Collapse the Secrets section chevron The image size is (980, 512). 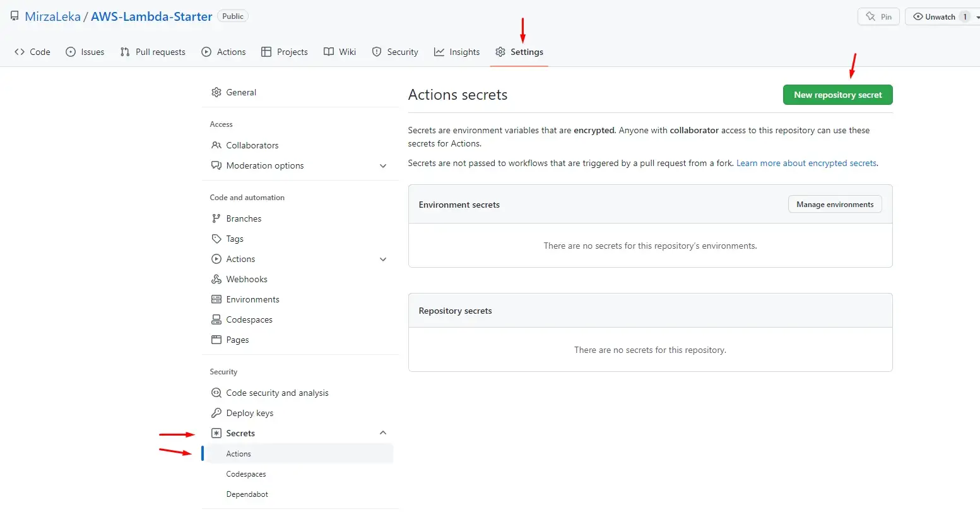(382, 433)
